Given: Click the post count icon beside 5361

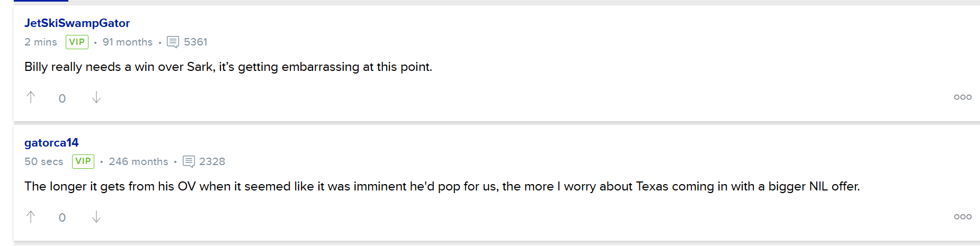Looking at the screenshot, I should (173, 42).
